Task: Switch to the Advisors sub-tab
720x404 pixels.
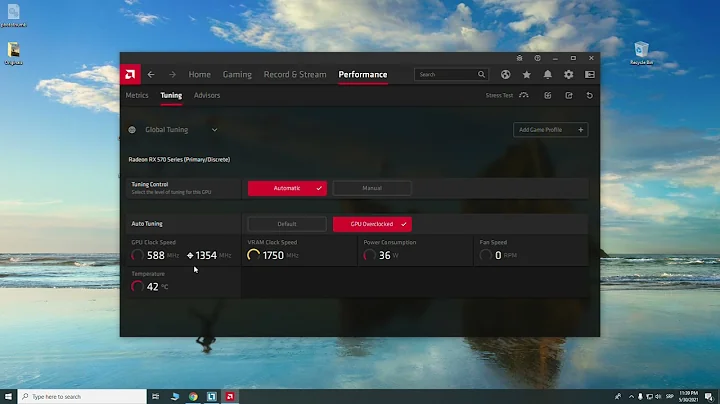Action: [x=207, y=95]
